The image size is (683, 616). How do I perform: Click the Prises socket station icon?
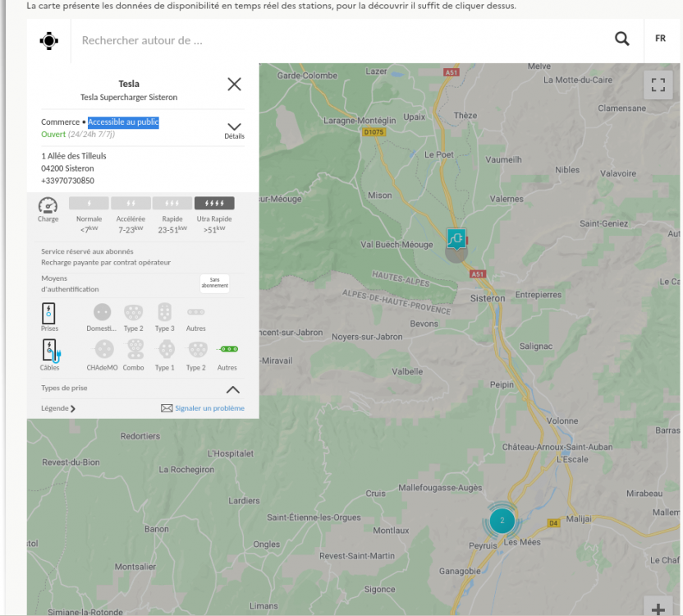tap(48, 313)
